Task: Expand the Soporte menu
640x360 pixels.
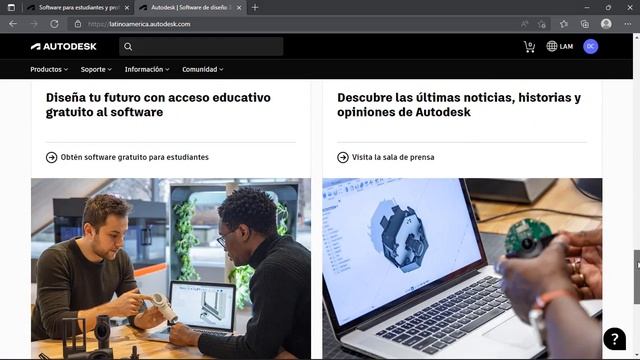Action: pyautogui.click(x=96, y=69)
